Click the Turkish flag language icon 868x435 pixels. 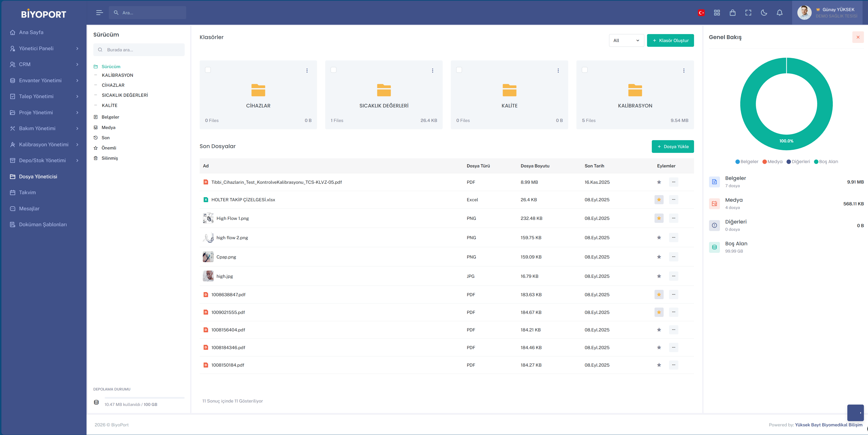pyautogui.click(x=701, y=13)
